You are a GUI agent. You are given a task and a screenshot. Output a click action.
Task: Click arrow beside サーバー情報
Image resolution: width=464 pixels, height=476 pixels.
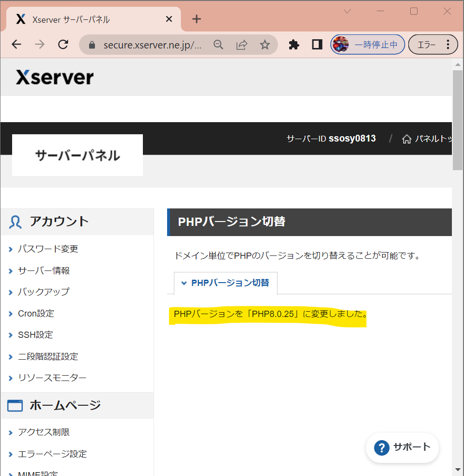click(11, 271)
